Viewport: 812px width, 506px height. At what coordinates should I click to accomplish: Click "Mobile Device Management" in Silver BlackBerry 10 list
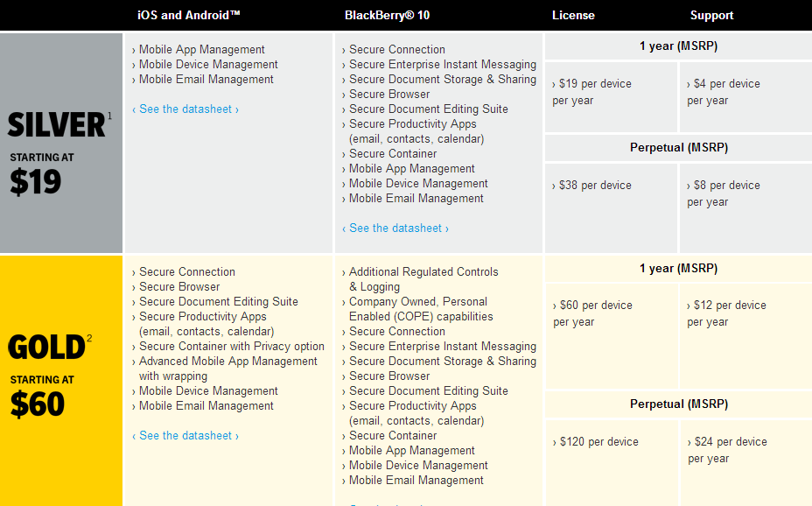coord(418,184)
